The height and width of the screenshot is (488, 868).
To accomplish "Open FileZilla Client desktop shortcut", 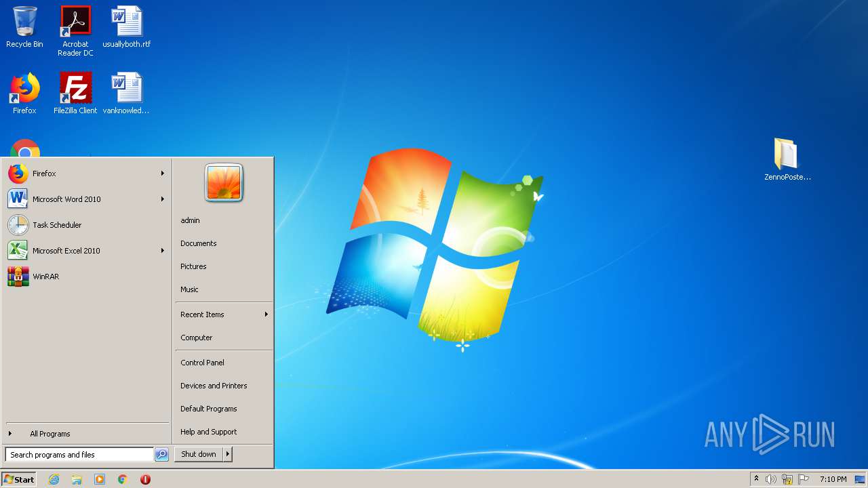I will point(75,94).
